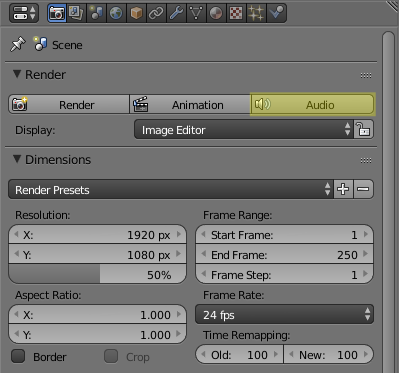Click the Dimensions panel drag grip
Viewport: 399px width, 373px height.
[366, 161]
